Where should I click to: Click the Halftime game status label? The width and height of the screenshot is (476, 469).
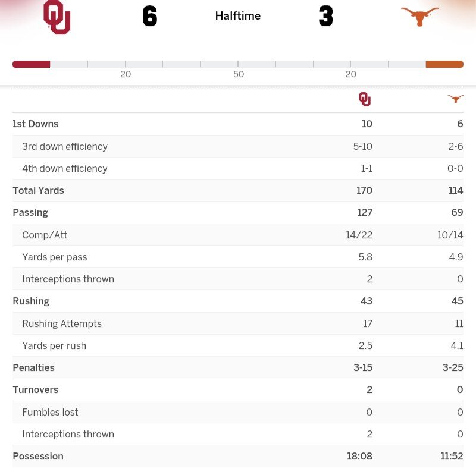tap(238, 16)
